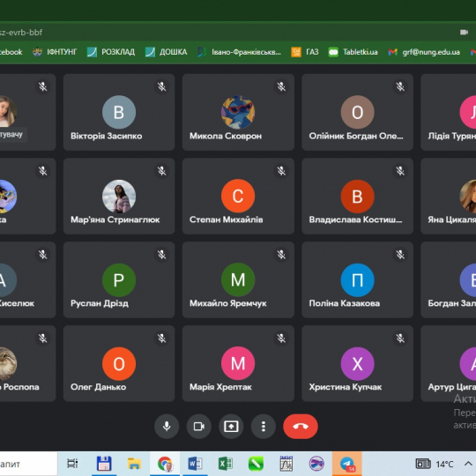Click muted mic icon on Поліна Казакова tile

[x=400, y=255]
